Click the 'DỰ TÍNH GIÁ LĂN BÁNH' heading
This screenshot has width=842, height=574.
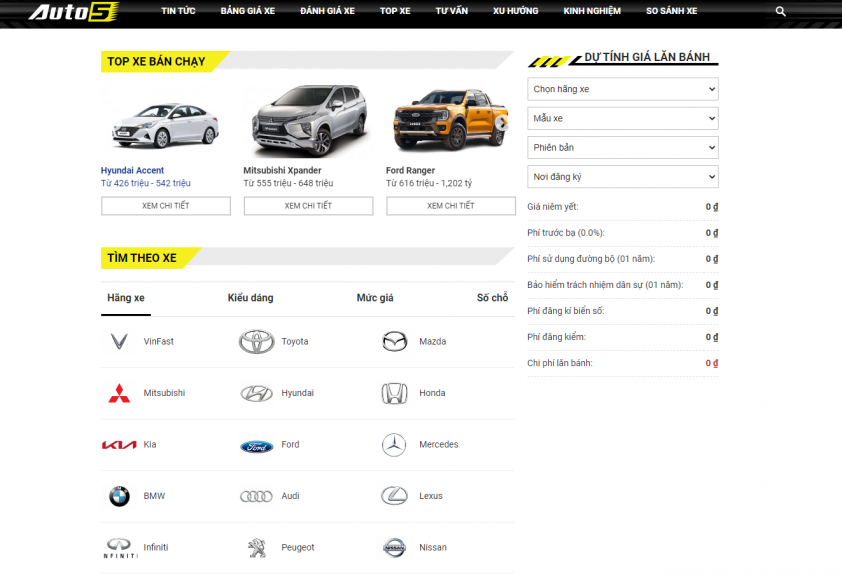(647, 57)
